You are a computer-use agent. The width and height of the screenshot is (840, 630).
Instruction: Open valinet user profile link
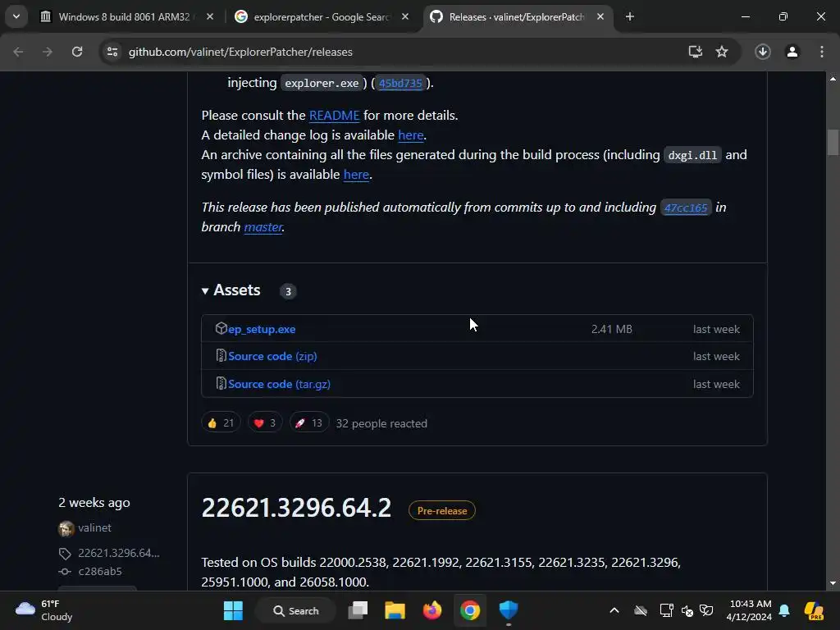point(94,527)
